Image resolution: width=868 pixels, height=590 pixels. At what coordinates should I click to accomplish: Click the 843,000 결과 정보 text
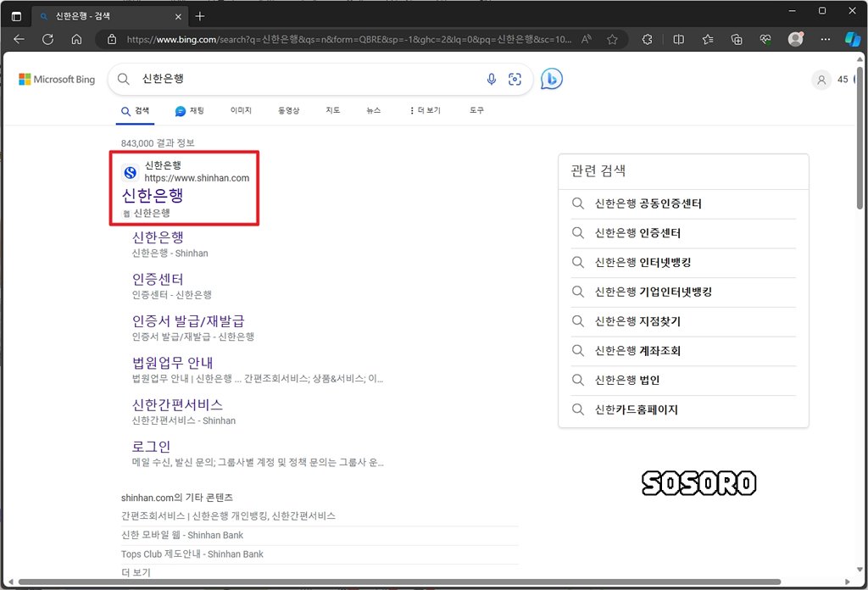(158, 143)
